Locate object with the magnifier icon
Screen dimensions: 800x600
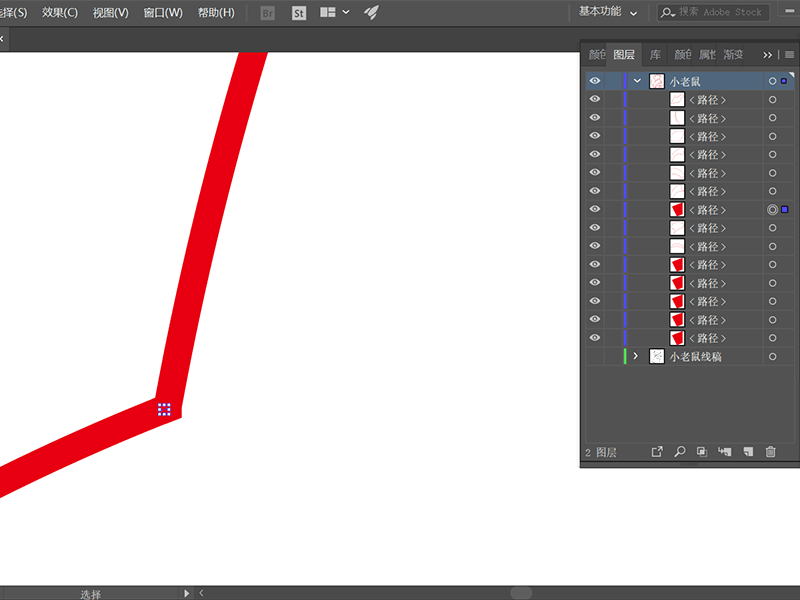coord(680,452)
